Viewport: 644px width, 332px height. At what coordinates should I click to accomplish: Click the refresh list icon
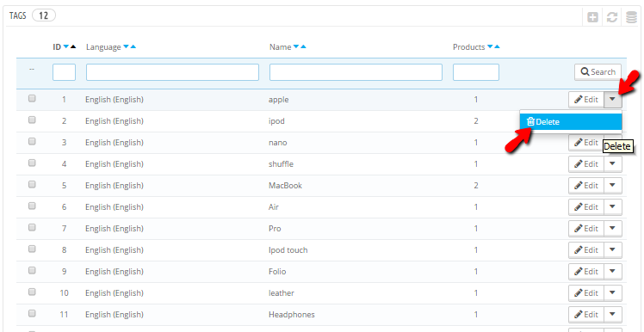(x=612, y=18)
